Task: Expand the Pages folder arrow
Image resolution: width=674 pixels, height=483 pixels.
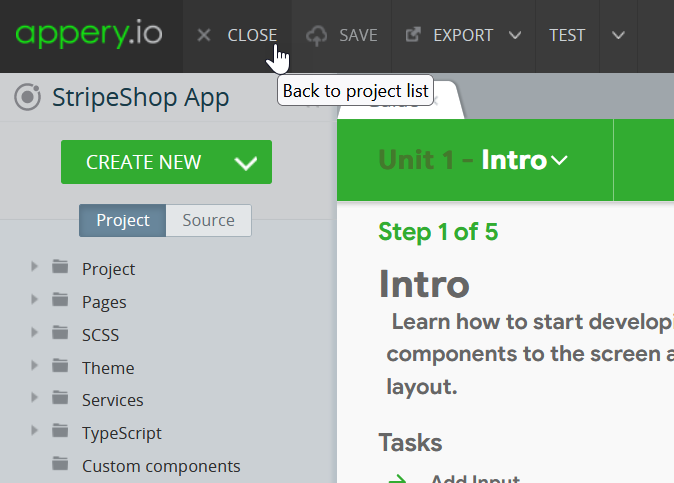Action: tap(34, 300)
